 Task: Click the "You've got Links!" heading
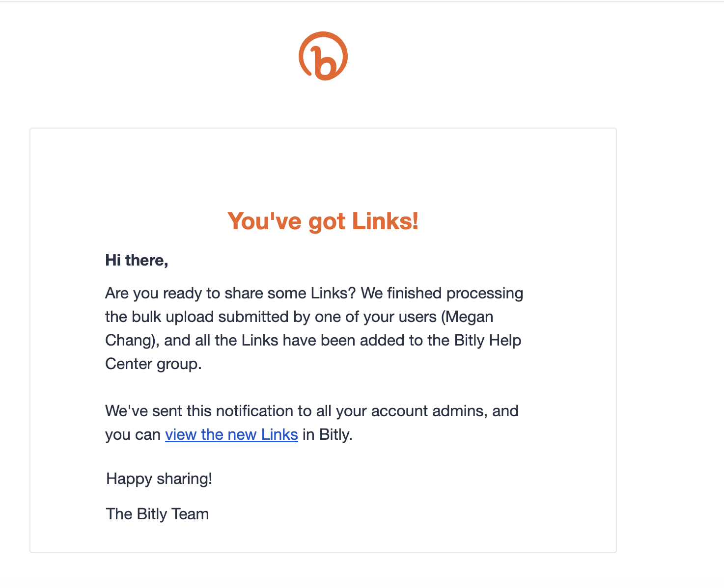point(323,221)
